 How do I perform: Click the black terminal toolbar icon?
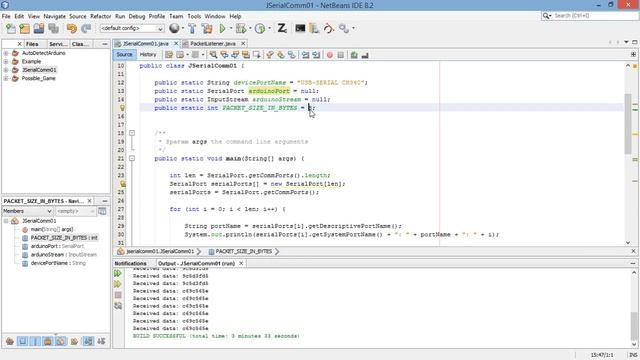[x=300, y=29]
